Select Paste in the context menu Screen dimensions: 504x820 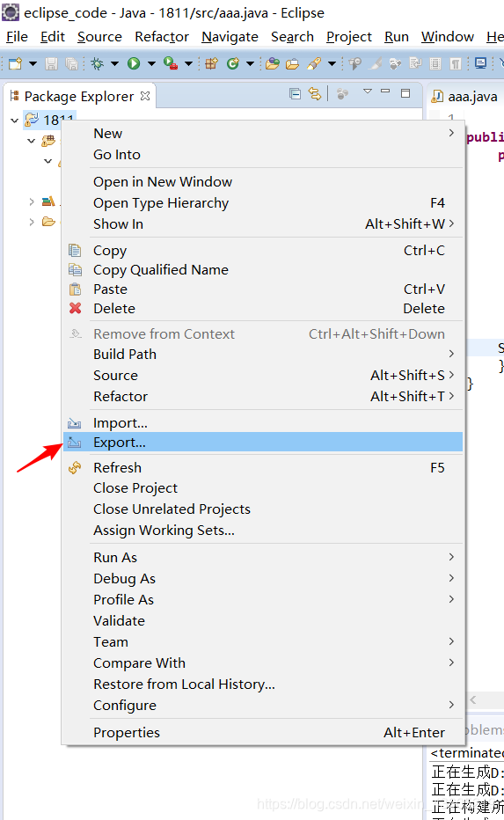[x=263, y=289]
